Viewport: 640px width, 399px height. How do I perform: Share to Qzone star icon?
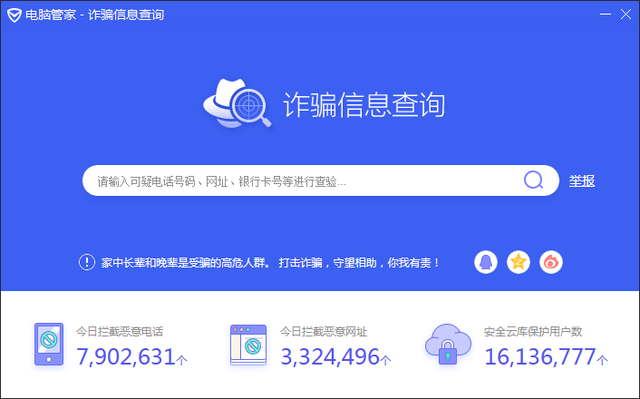click(518, 262)
